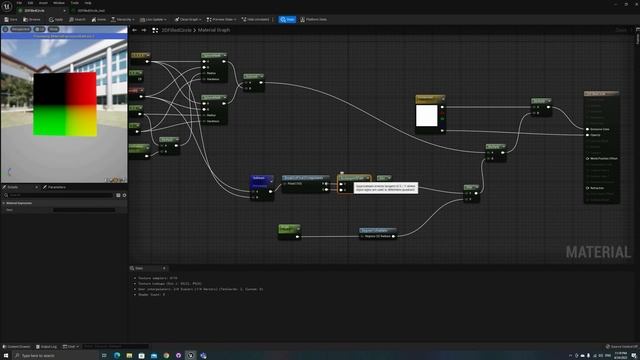The image size is (640, 360).
Task: Open File Explorer from taskbar
Action: pyautogui.click(x=129, y=356)
